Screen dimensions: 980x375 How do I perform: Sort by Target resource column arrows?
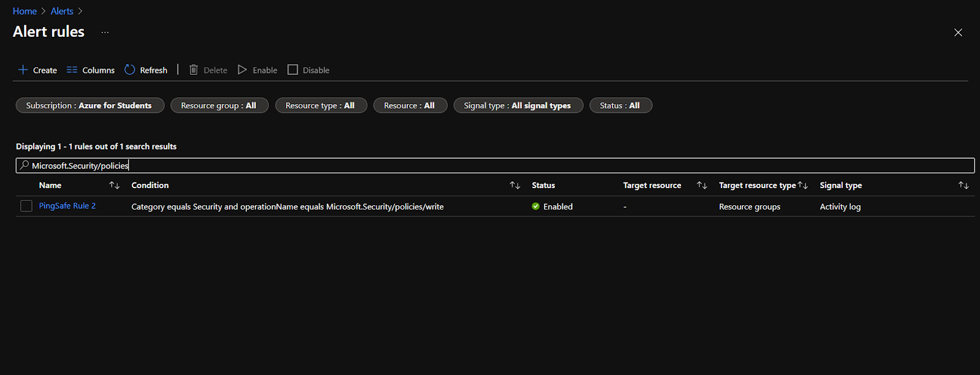[x=702, y=185]
